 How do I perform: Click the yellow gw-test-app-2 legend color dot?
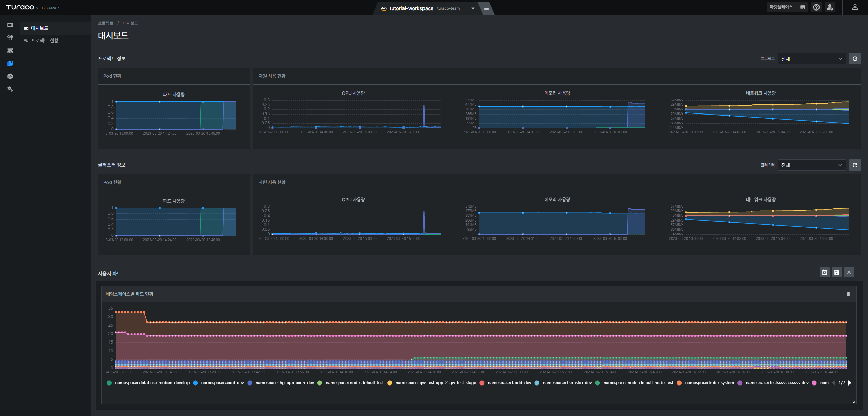point(390,383)
